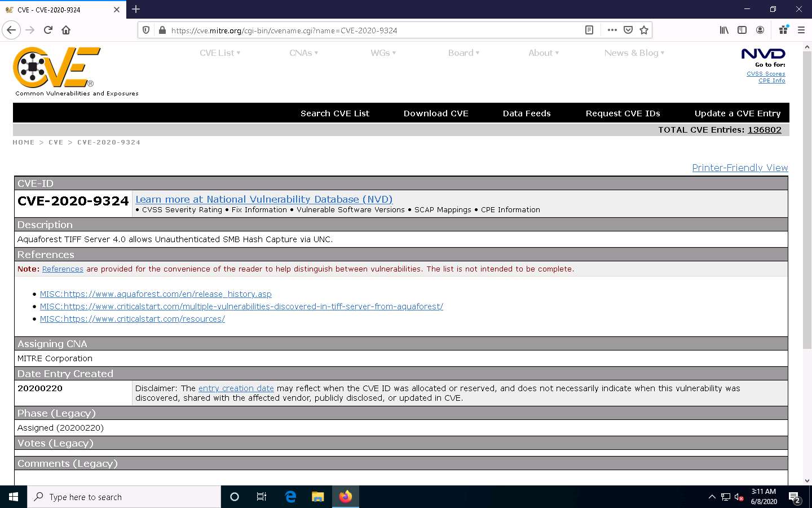Select Search CVE List
812x508 pixels.
click(x=335, y=113)
